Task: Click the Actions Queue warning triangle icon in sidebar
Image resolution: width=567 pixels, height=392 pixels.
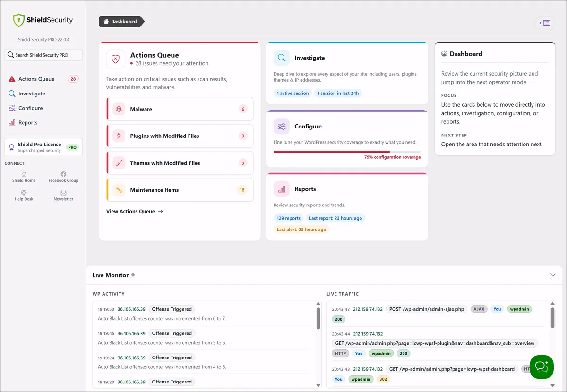Action: [12, 79]
